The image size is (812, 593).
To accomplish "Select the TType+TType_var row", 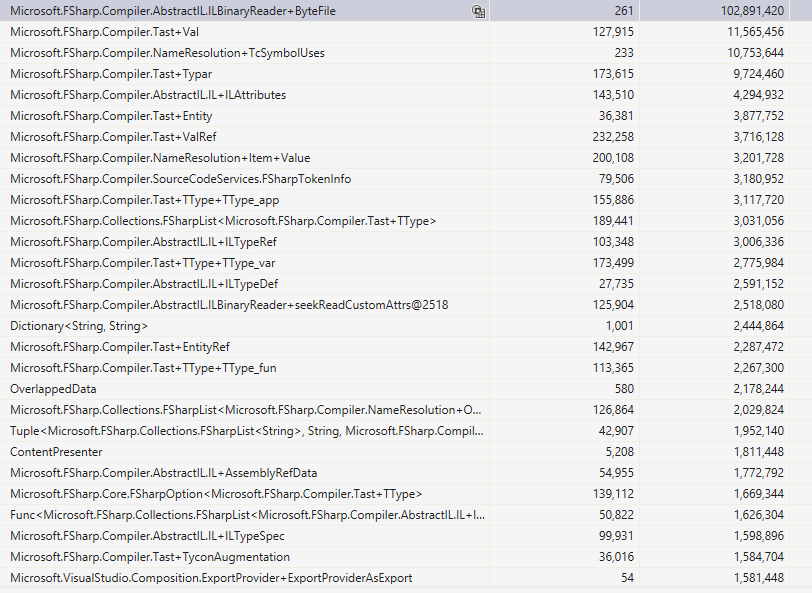I will click(x=406, y=263).
